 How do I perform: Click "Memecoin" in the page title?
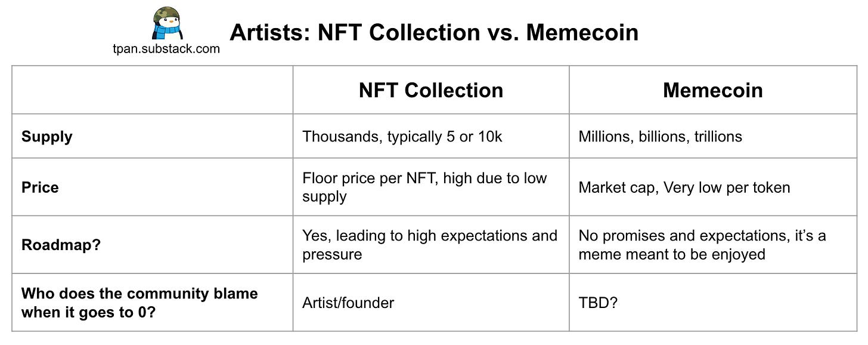coord(582,32)
